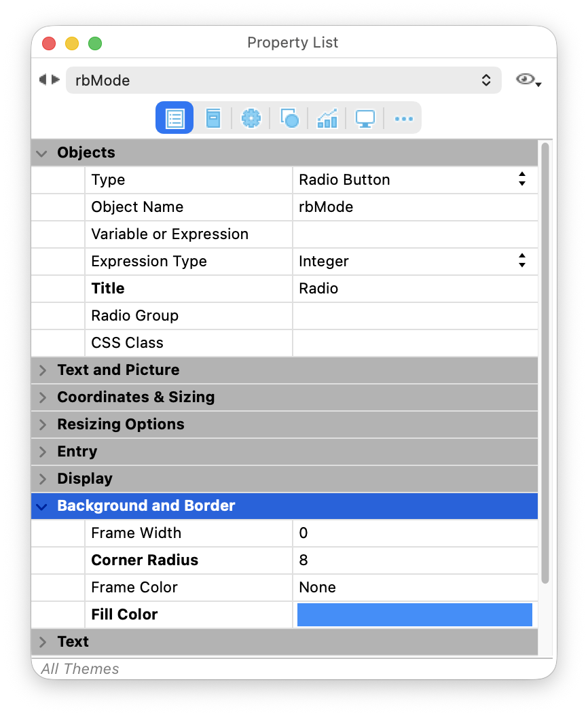The height and width of the screenshot is (716, 588).
Task: Click the empty Radio Group field
Action: (x=415, y=315)
